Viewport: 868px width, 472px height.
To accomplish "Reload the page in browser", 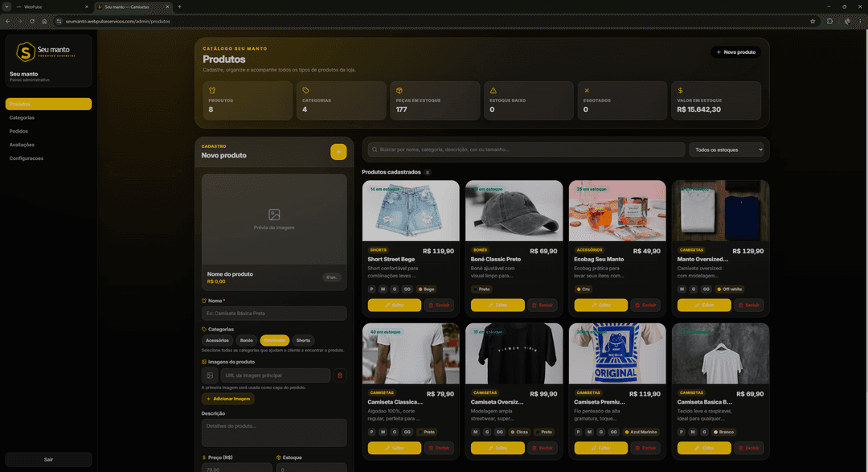I will (x=32, y=21).
